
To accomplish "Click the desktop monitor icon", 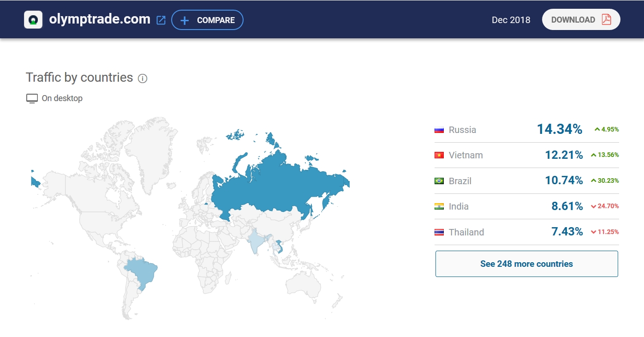I will pos(32,98).
